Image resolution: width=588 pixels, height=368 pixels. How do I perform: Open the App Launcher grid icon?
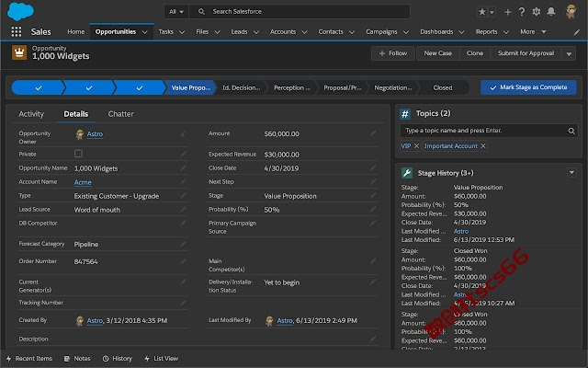click(17, 31)
